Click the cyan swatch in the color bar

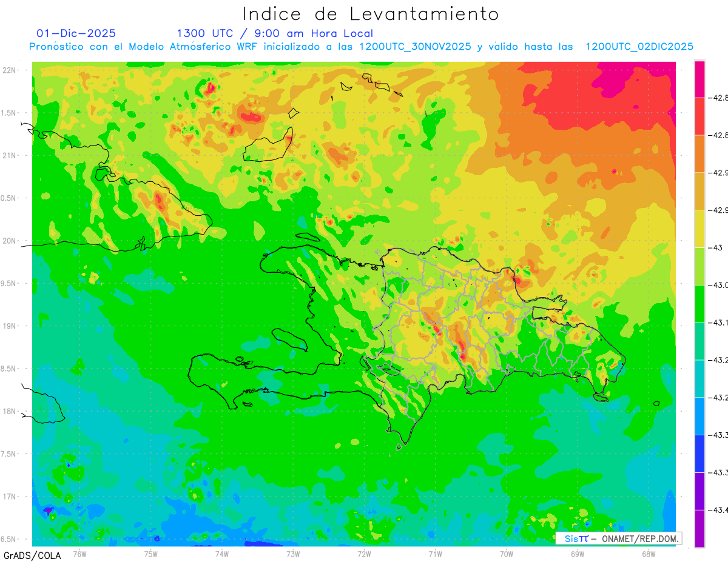(x=699, y=379)
